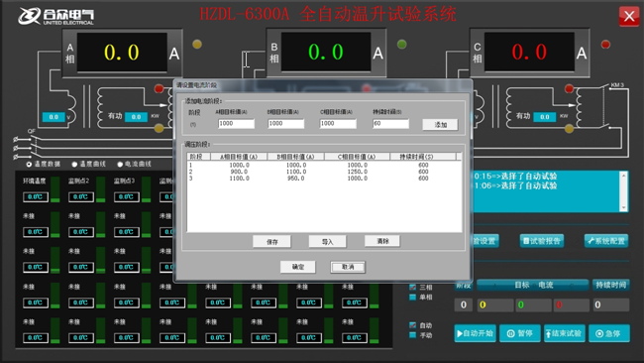This screenshot has width=644, height=363.
Task: Click the yellow A-phase indicator light
Action: [x=197, y=44]
